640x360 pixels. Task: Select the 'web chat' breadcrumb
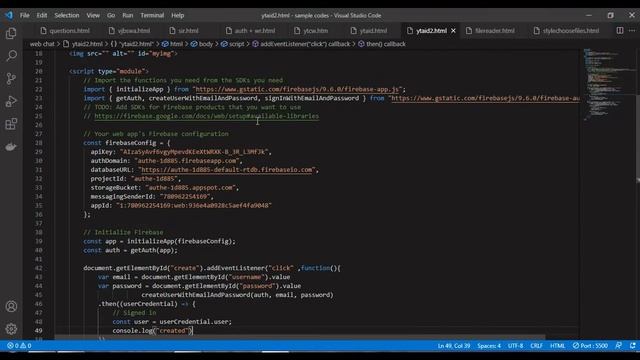[42, 44]
